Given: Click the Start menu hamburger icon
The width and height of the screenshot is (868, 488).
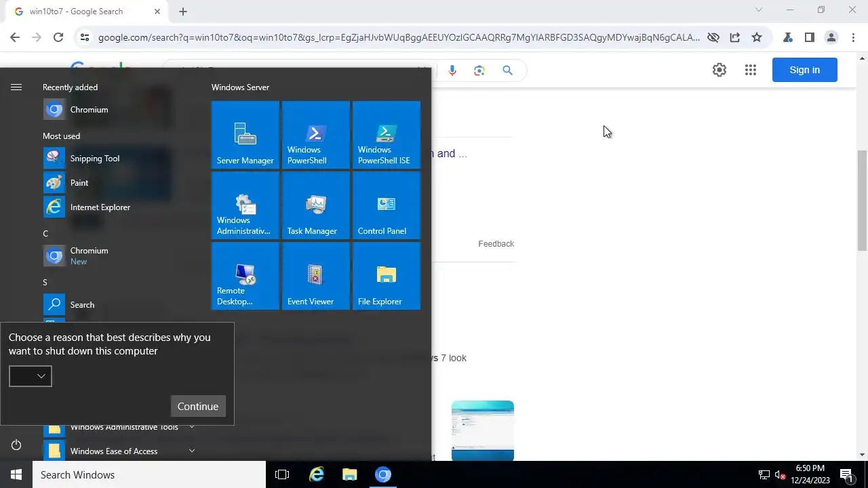Looking at the screenshot, I should coord(16,87).
